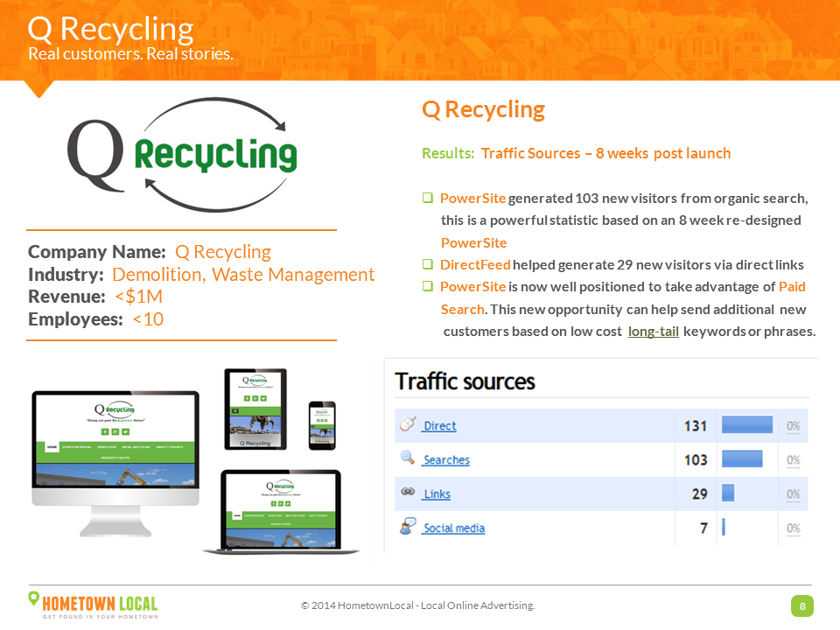The height and width of the screenshot is (630, 840).
Task: Click the checkbox bullet beside DirectFeed
Action: click(x=428, y=264)
